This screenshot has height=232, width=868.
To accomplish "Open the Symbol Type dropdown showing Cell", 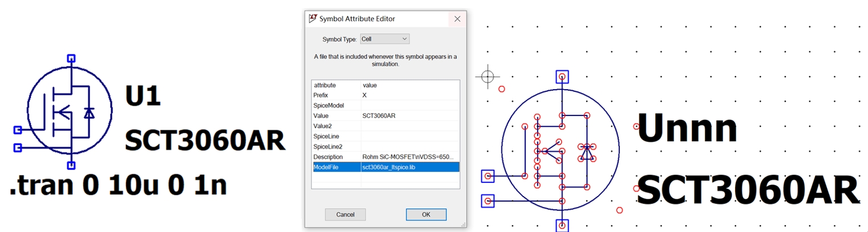I will tap(385, 39).
